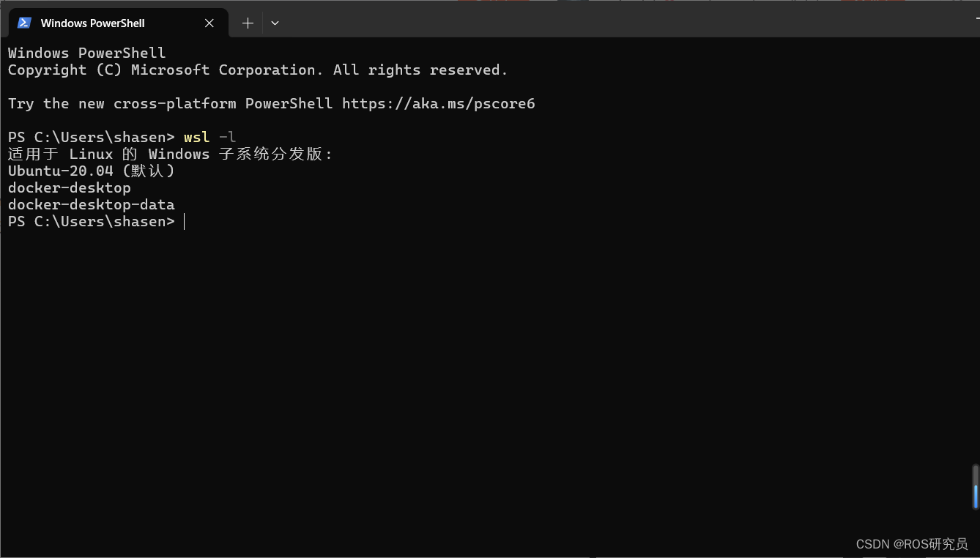Viewport: 980px width, 558px height.
Task: Open a new tab with the plus button
Action: coord(248,23)
